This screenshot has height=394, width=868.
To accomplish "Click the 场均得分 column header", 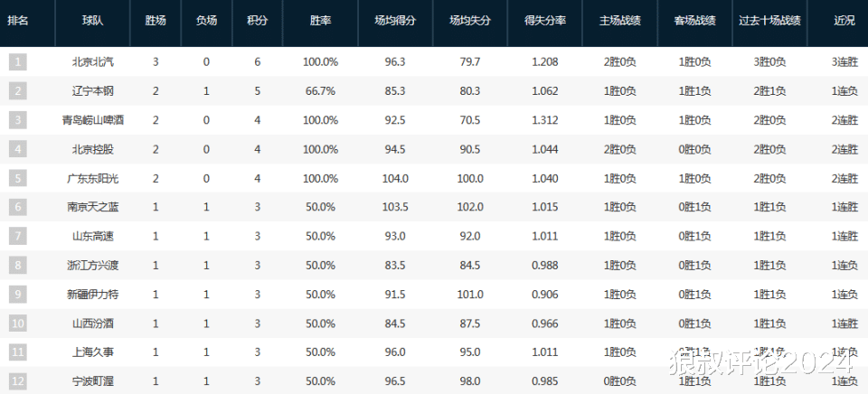I will [x=395, y=22].
